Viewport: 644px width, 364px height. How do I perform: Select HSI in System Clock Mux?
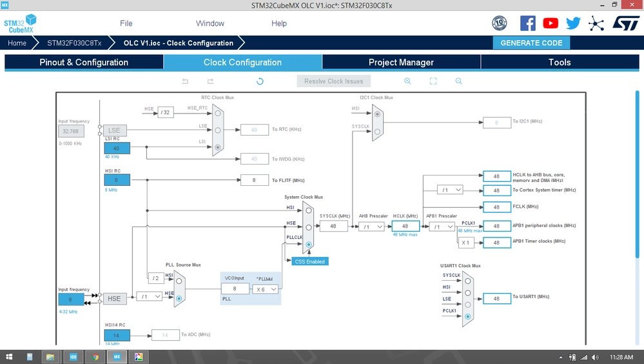click(x=308, y=210)
